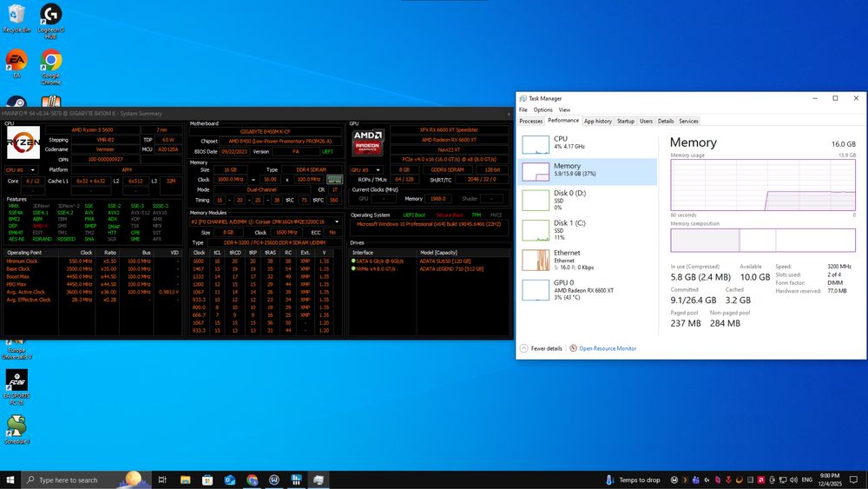The width and height of the screenshot is (868, 489).
Task: Open Resource Monitor link
Action: tap(608, 348)
